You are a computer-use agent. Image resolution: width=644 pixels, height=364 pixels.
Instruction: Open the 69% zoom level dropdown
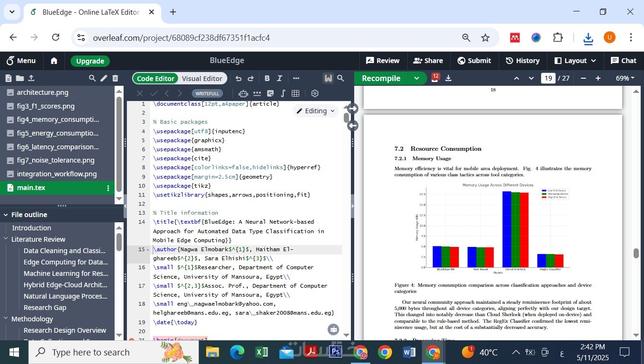tap(625, 78)
